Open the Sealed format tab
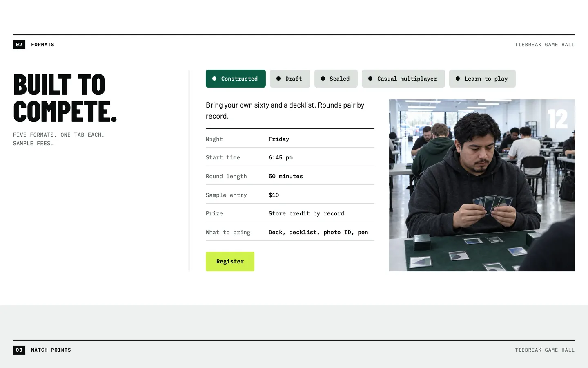The image size is (588, 368). pos(336,79)
